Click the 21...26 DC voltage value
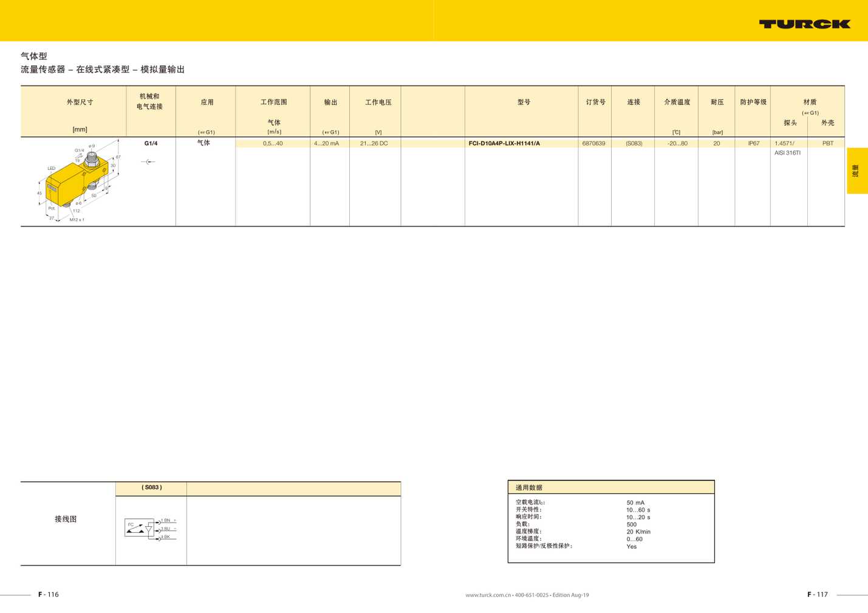This screenshot has height=613, width=868. pos(374,144)
